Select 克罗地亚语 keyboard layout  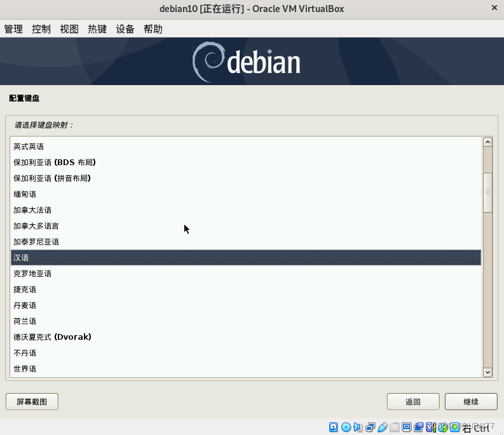[246, 274]
